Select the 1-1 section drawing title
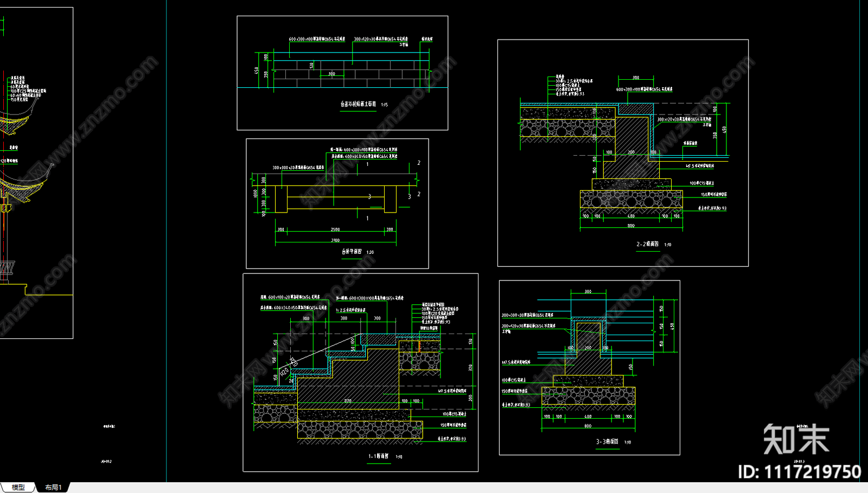Viewport: 868px width, 493px height. (x=378, y=456)
